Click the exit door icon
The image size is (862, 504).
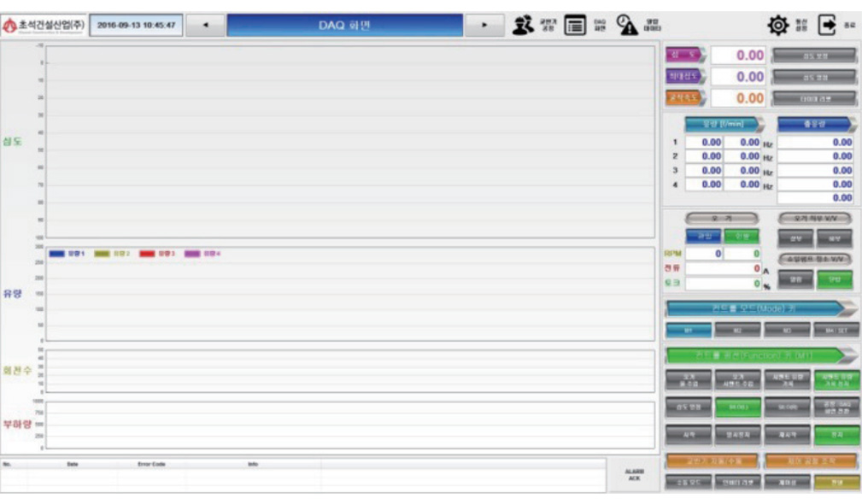[x=827, y=25]
